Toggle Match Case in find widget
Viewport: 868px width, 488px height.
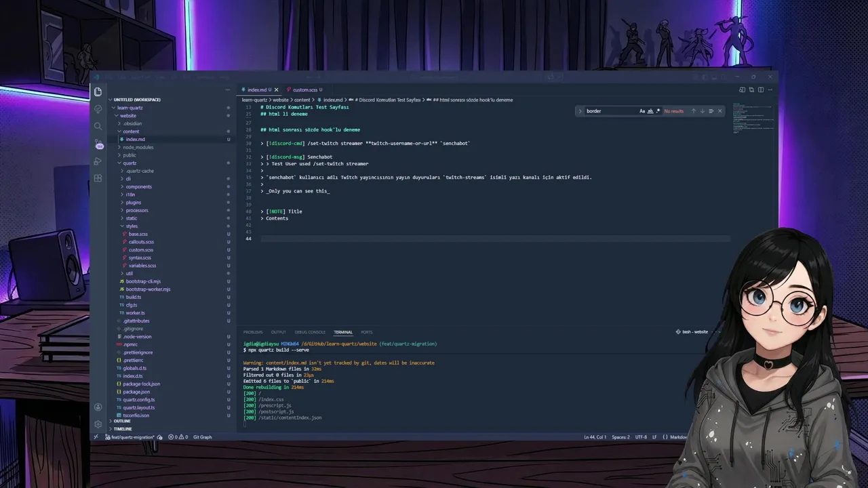642,110
